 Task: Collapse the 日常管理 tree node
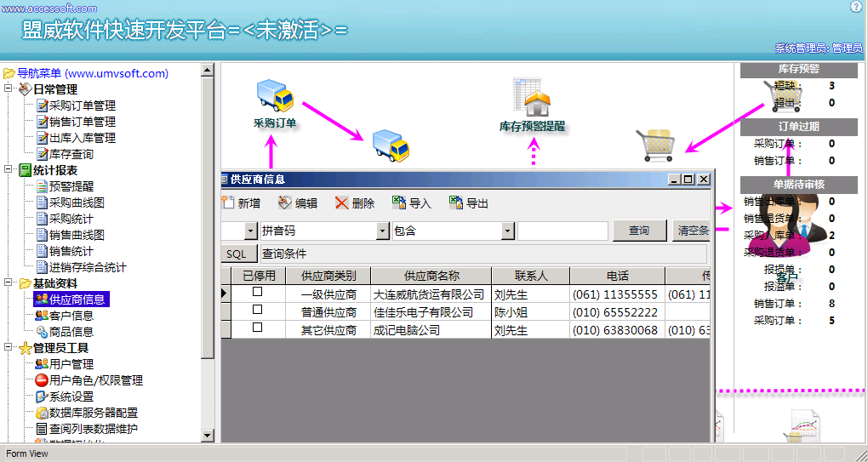9,88
